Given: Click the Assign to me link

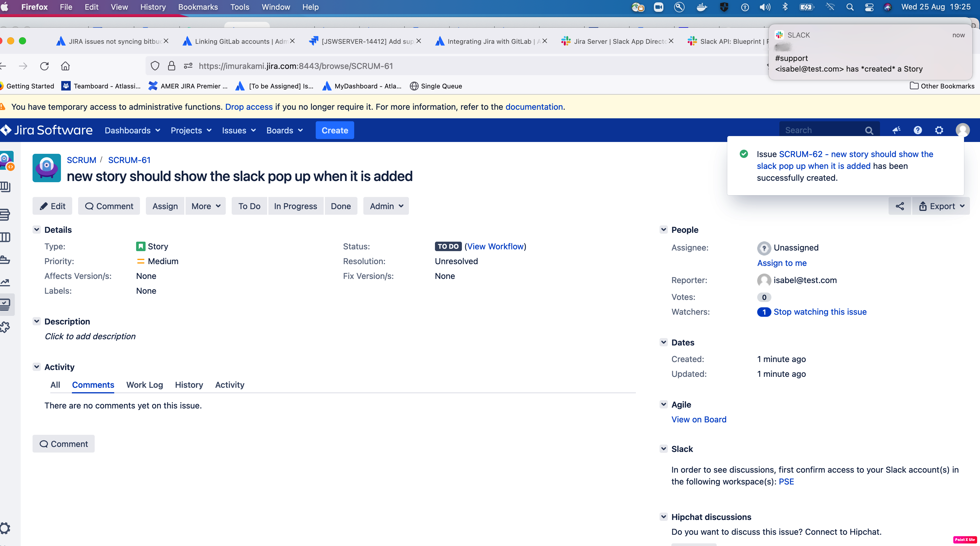Looking at the screenshot, I should click(781, 263).
